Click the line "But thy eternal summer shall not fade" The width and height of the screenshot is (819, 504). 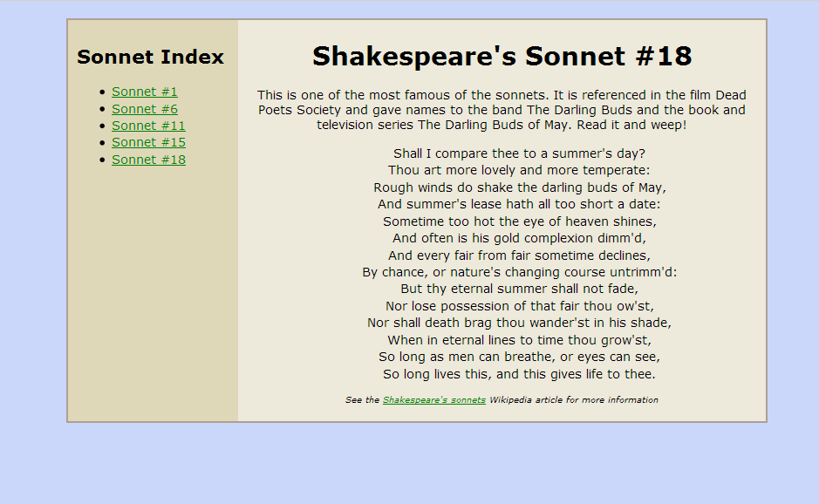(519, 289)
